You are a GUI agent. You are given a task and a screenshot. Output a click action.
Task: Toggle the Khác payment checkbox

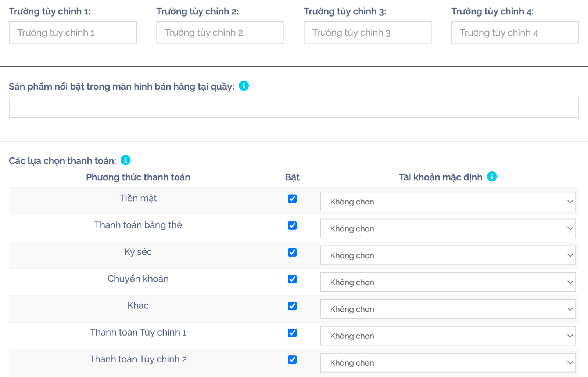click(292, 306)
